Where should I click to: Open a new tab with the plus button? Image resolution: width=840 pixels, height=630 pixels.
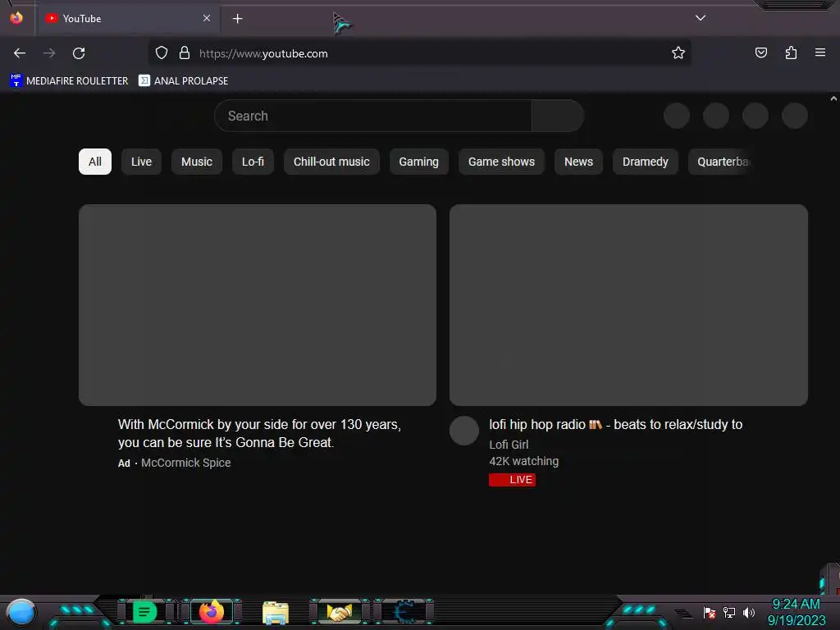click(x=237, y=19)
